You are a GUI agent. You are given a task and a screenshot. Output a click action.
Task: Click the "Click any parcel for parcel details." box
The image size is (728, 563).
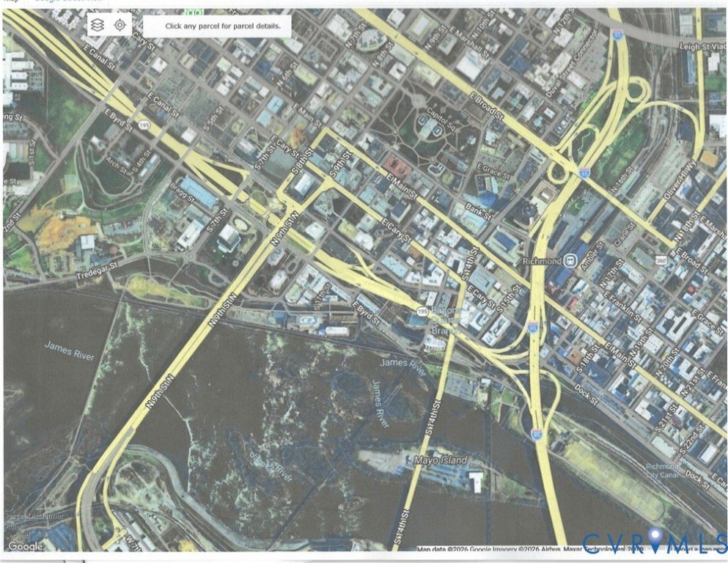(x=217, y=26)
